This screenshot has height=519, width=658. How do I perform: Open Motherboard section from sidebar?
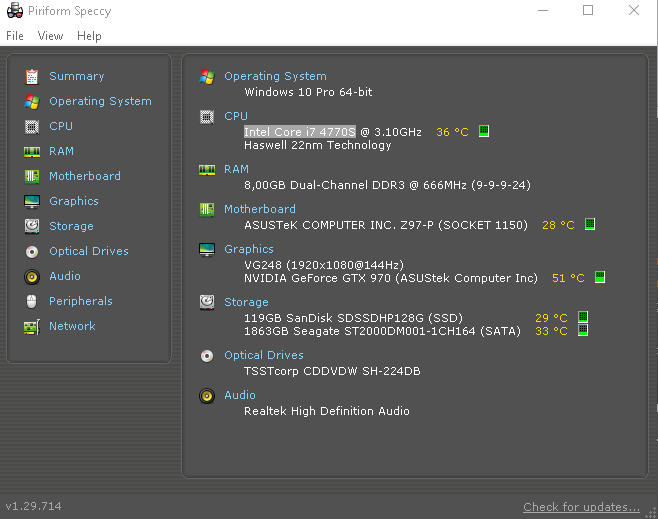[x=85, y=176]
